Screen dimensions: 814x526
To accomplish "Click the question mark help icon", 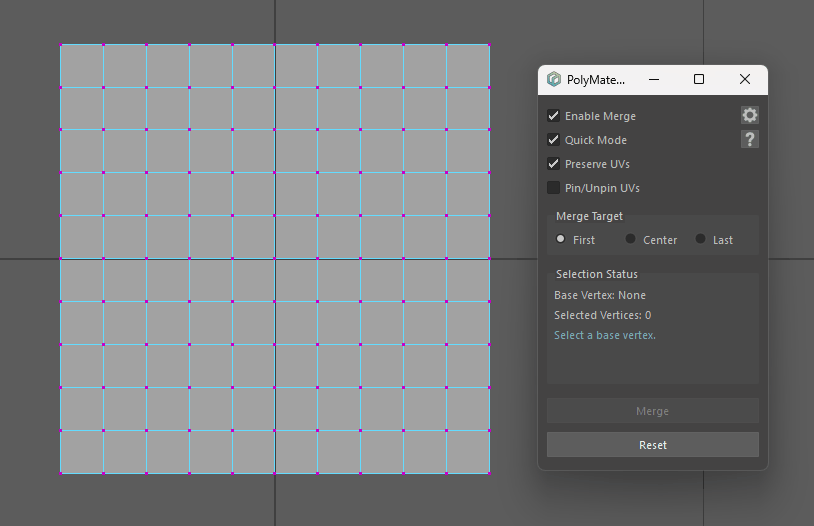I will coord(749,139).
